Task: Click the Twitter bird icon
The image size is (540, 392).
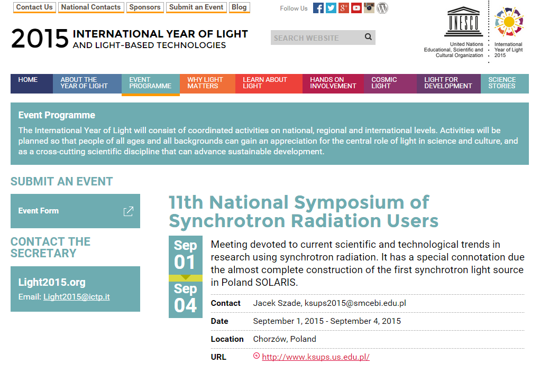Action: click(x=331, y=8)
